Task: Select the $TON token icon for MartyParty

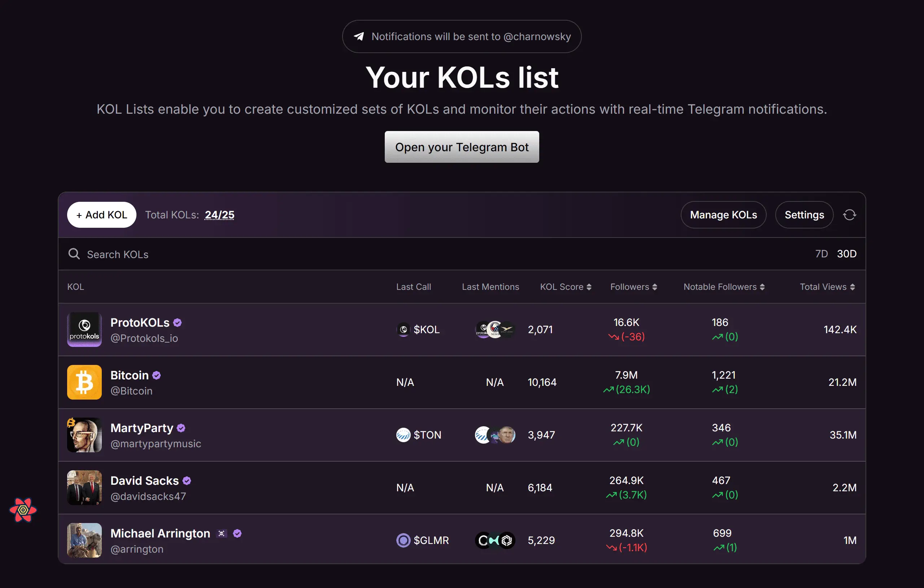Action: 403,435
